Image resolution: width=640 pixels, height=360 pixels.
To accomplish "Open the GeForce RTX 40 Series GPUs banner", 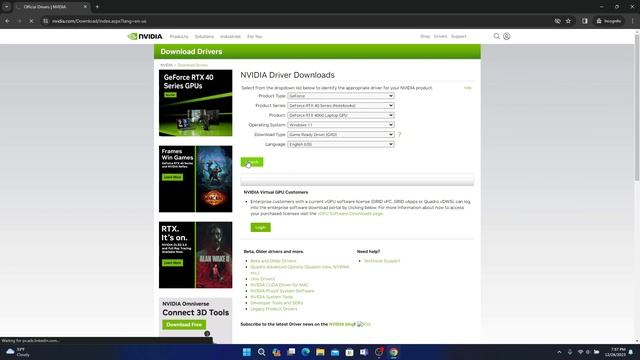I will point(196,103).
